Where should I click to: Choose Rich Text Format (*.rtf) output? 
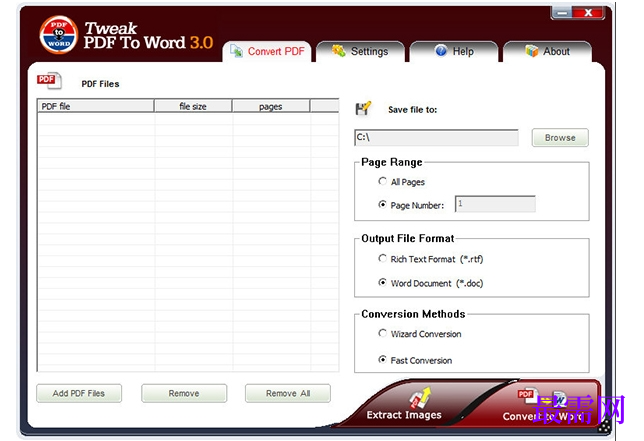(x=382, y=258)
